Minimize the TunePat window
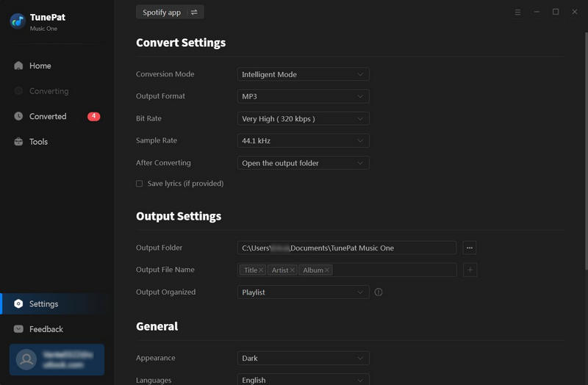Viewport: 588px width, 385px height. tap(537, 12)
